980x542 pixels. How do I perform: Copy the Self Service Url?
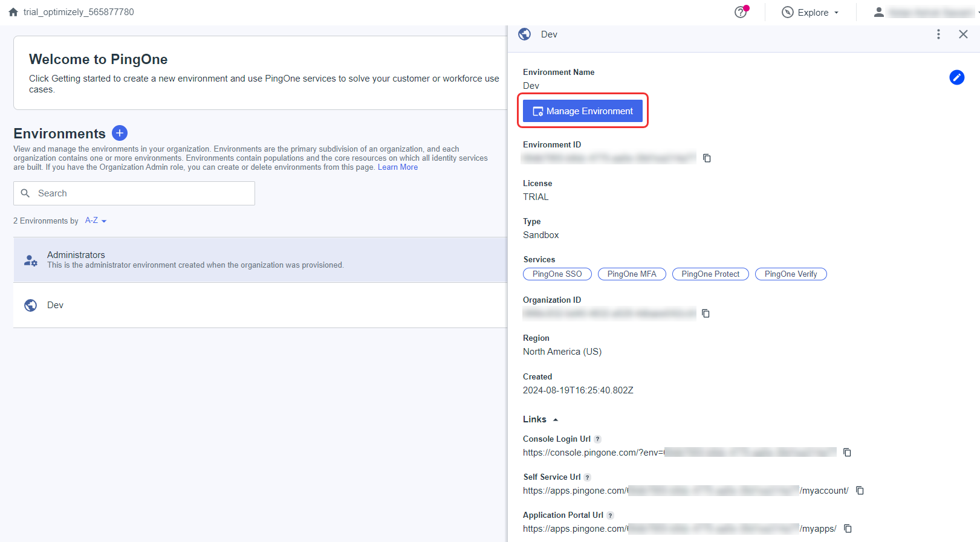[x=860, y=491]
